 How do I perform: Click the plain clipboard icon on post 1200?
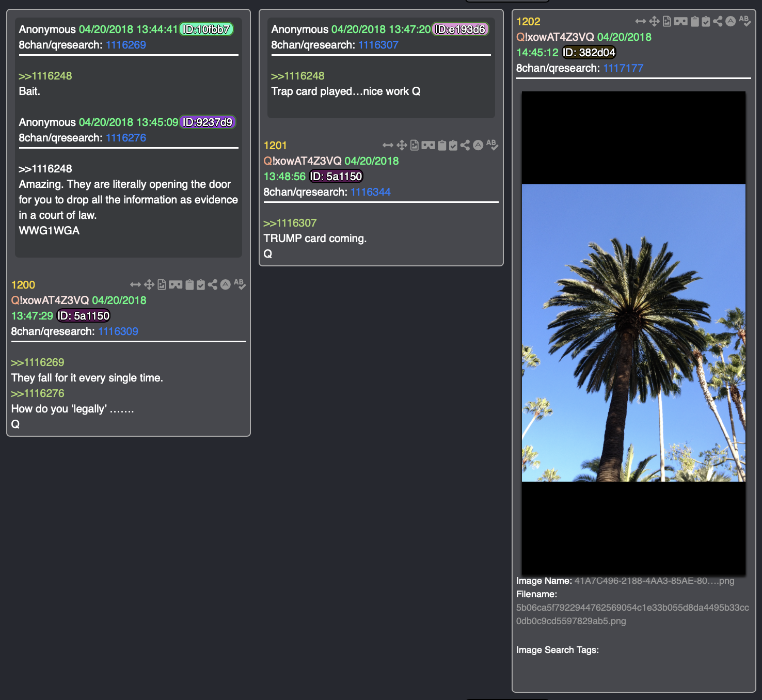click(189, 284)
